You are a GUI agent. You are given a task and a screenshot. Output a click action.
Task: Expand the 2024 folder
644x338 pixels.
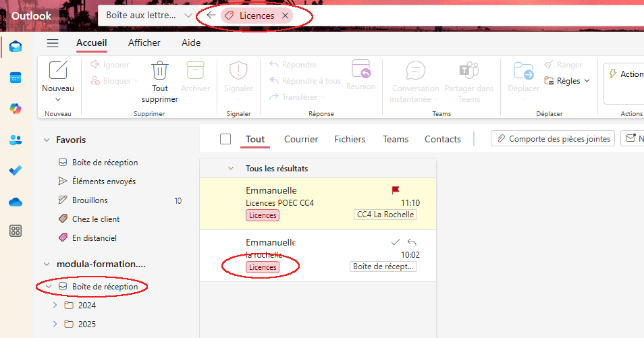55,305
